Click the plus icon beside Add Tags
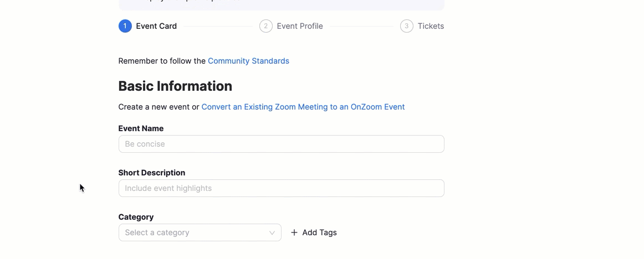Image resolution: width=644 pixels, height=259 pixels. (294, 232)
